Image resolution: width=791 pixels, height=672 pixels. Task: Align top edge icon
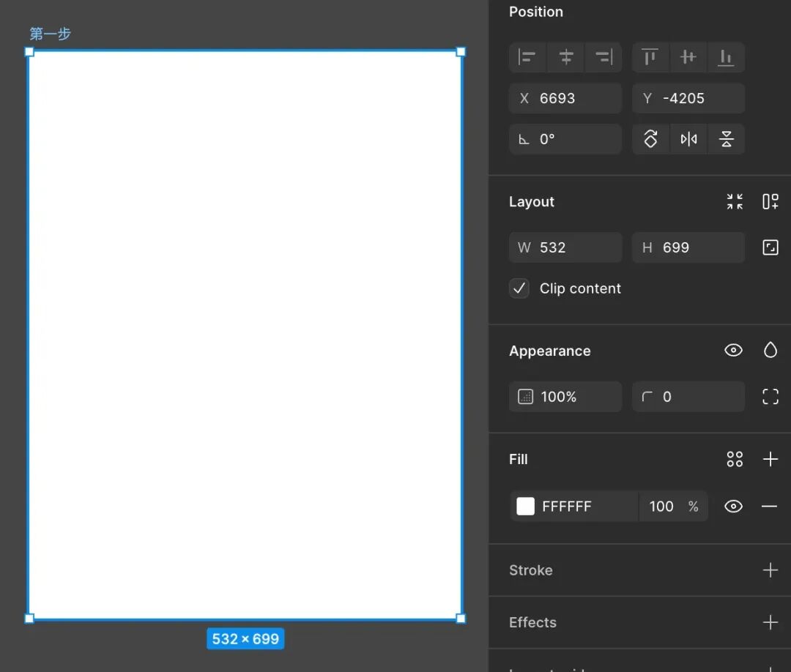(650, 57)
